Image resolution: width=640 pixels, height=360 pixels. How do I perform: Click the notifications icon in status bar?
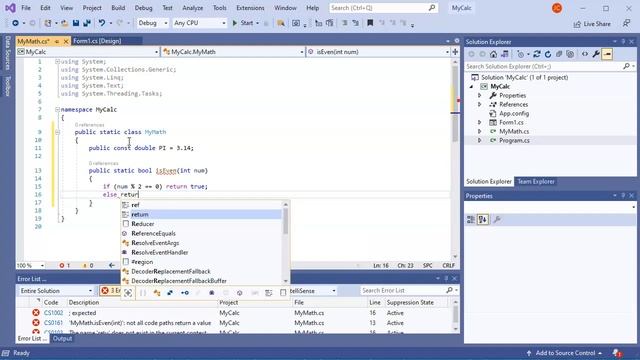(x=617, y=353)
